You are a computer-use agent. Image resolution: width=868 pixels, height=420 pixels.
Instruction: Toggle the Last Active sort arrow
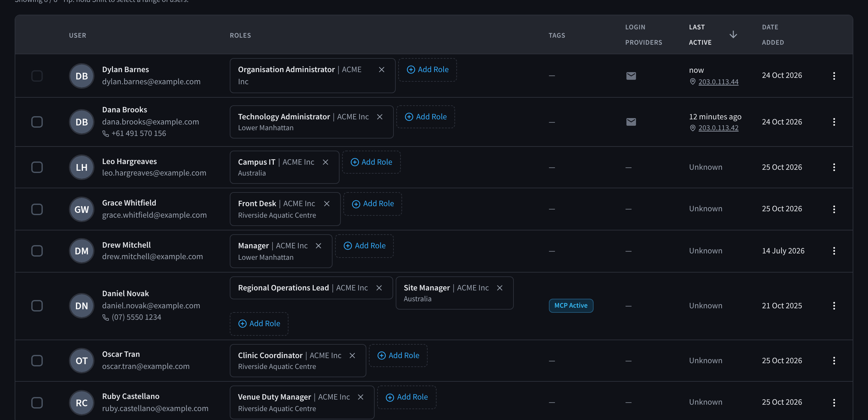[733, 35]
